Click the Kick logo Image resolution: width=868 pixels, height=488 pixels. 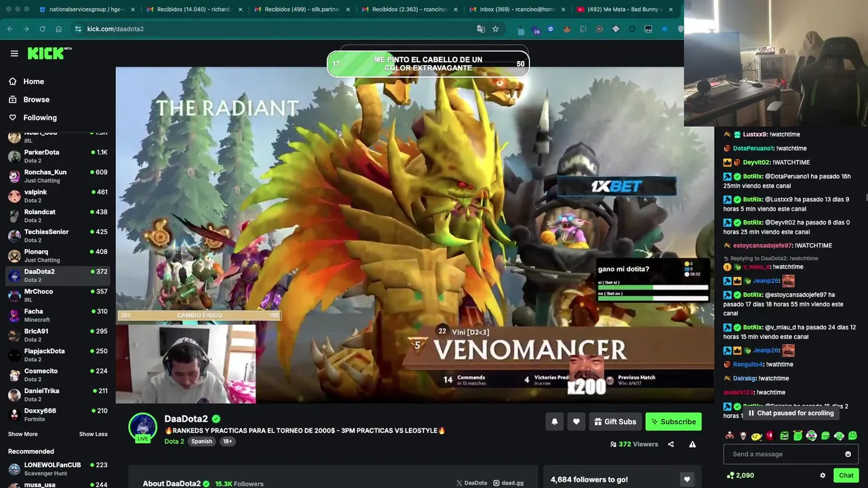point(50,53)
